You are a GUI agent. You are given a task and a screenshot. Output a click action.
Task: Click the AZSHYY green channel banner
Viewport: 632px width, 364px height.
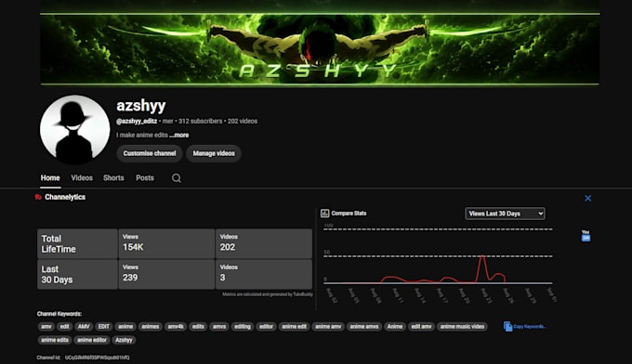[x=320, y=48]
